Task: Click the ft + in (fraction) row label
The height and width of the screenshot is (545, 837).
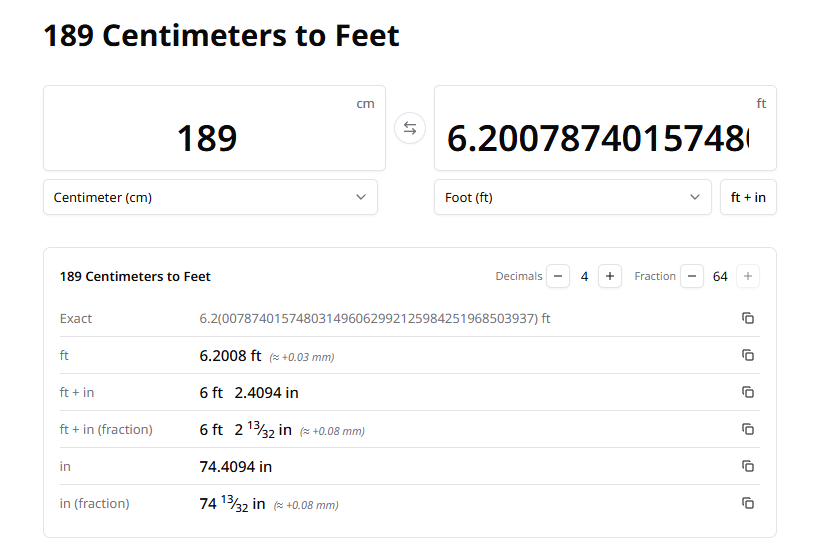Action: [106, 430]
